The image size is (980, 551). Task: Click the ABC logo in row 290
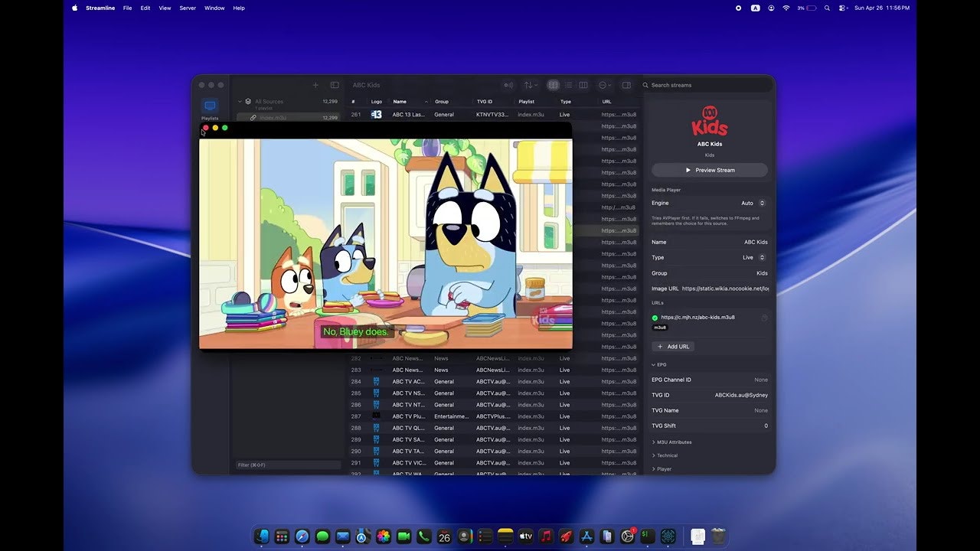376,451
